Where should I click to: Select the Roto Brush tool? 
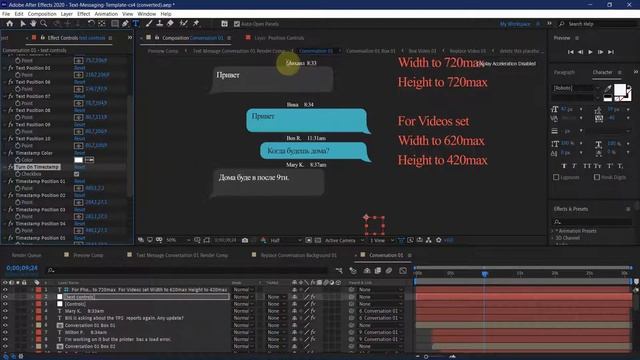point(184,24)
